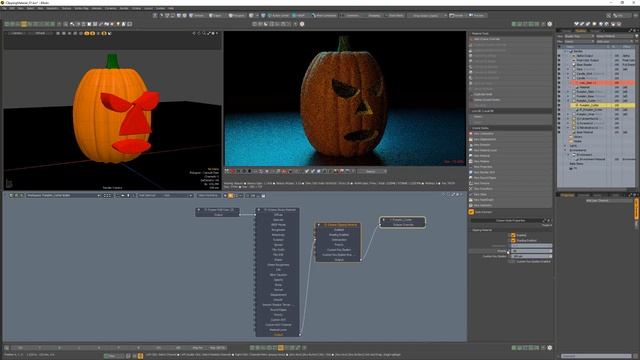This screenshot has width=640, height=360.
Task: Toggle visibility dot of the Alpha Output row
Action: tap(559, 56)
